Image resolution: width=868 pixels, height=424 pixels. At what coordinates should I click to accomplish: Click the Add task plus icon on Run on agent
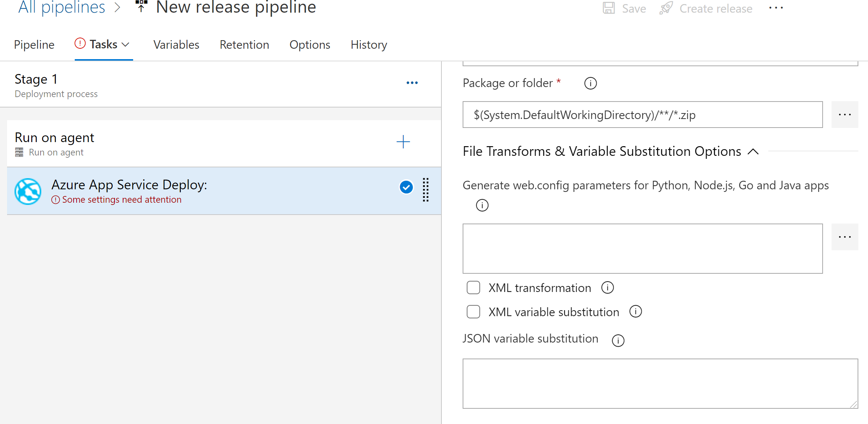pyautogui.click(x=402, y=142)
